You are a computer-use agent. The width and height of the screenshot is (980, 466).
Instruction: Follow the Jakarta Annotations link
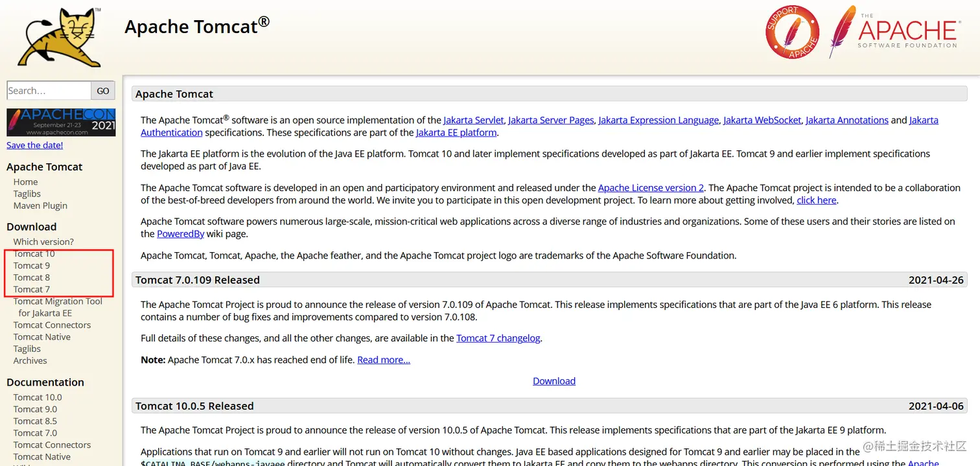(x=847, y=121)
